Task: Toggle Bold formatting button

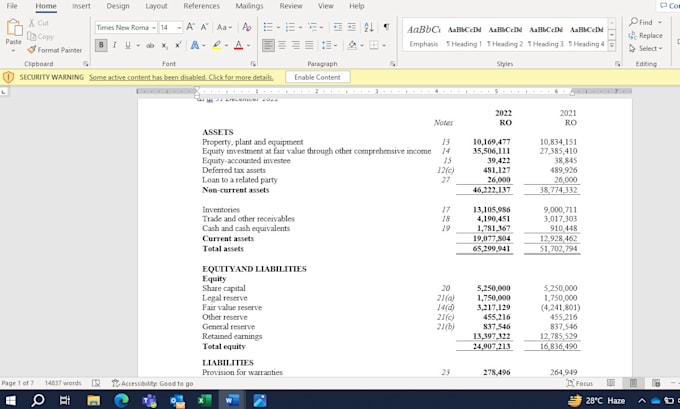Action: click(x=101, y=45)
